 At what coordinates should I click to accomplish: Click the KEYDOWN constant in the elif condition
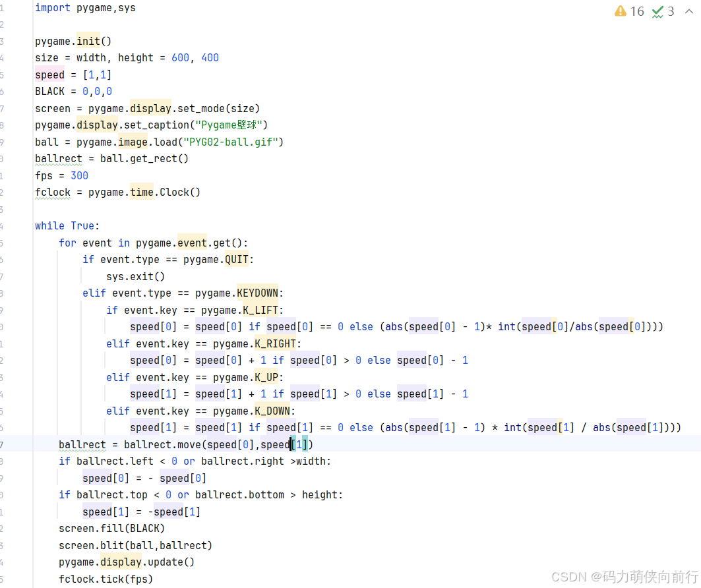257,293
